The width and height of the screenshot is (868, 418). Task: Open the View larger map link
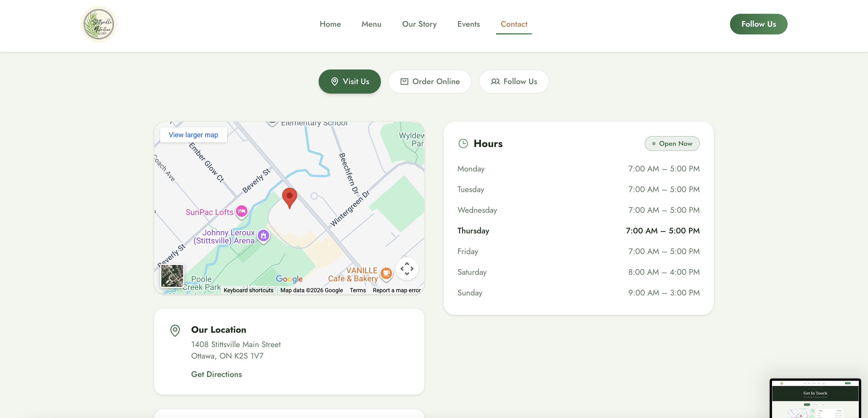tap(193, 135)
